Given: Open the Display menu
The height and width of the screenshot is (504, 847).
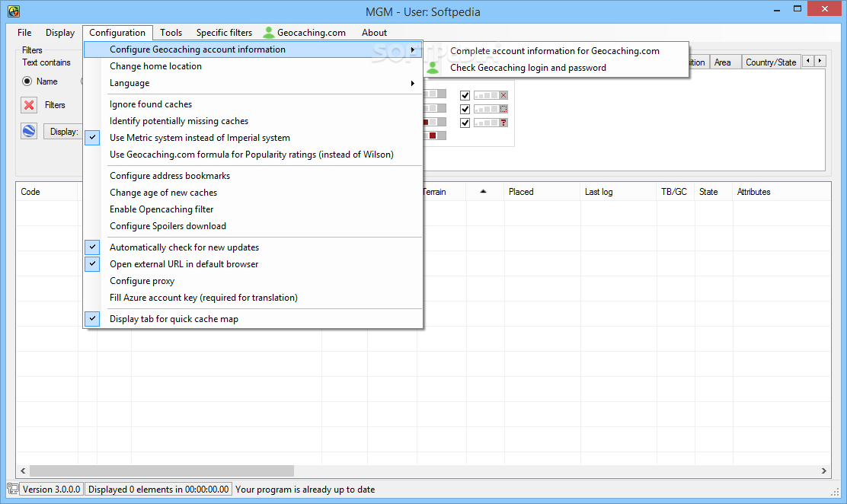Looking at the screenshot, I should 60,33.
